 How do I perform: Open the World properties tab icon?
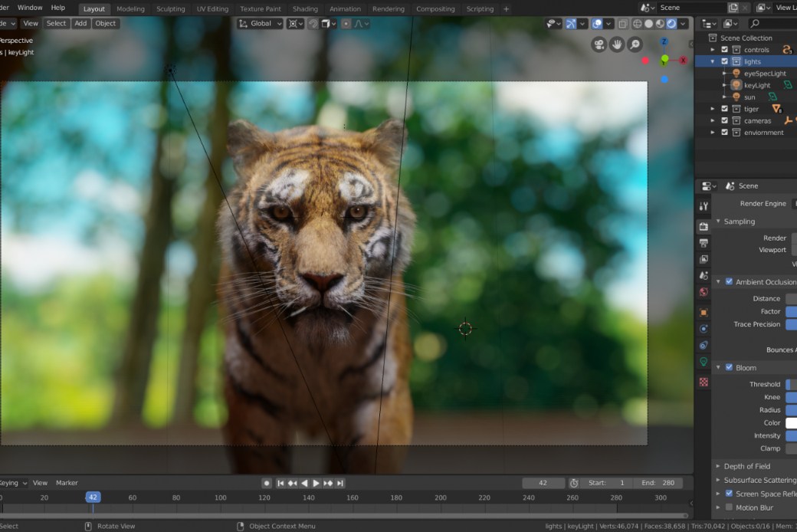click(704, 292)
